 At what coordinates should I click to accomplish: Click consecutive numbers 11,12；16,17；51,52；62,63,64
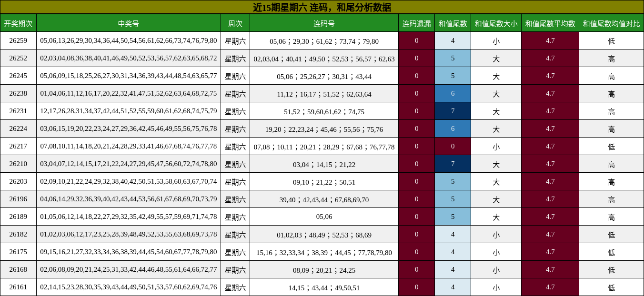pos(324,93)
